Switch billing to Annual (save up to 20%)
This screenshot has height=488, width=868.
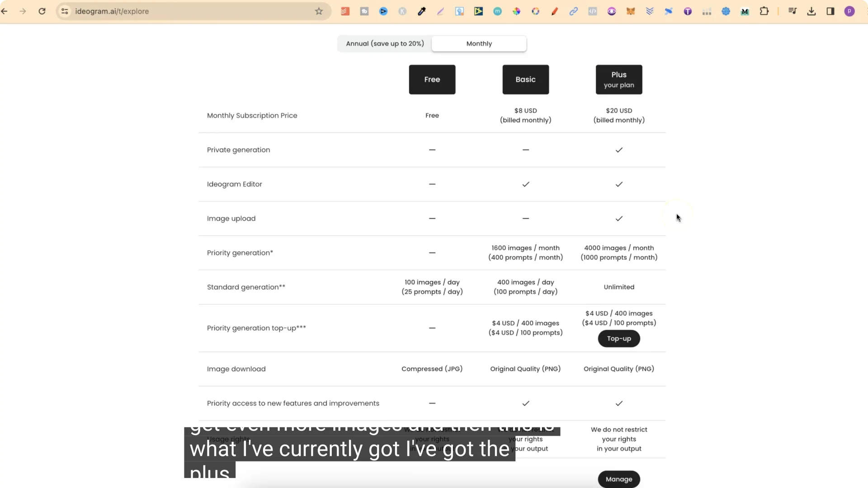(x=385, y=43)
